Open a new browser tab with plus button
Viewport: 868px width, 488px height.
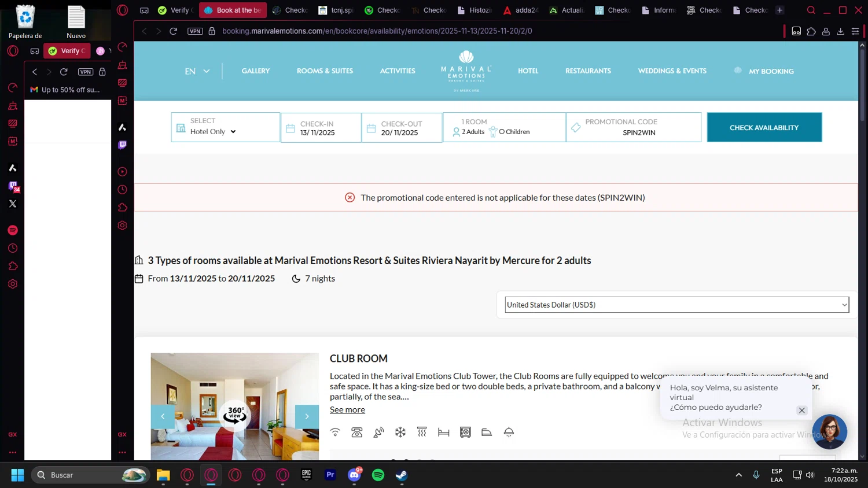[x=779, y=10]
